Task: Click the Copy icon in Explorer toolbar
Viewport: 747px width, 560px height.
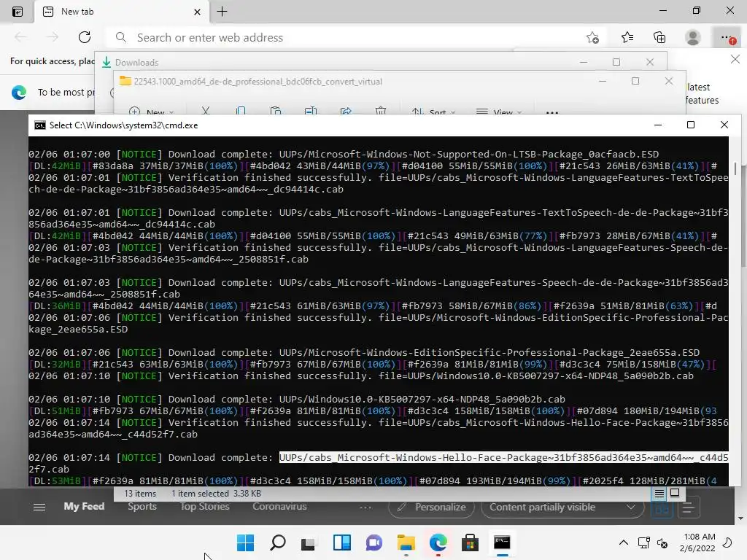Action: (241, 111)
